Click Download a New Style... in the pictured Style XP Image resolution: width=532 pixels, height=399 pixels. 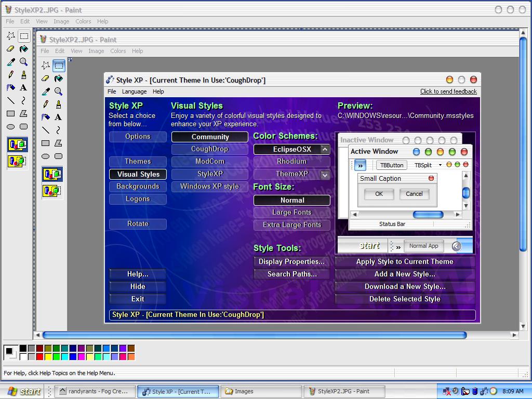click(x=405, y=287)
